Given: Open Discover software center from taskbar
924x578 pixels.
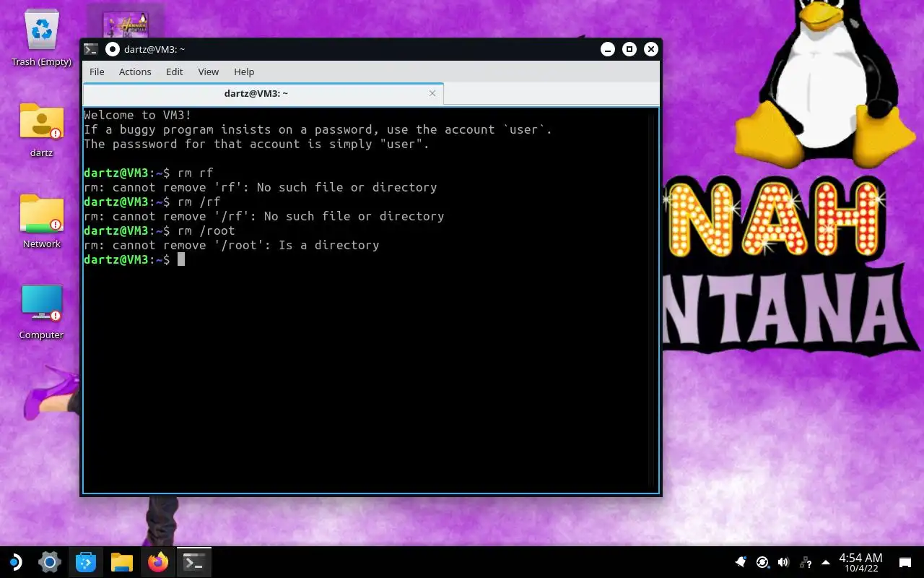Looking at the screenshot, I should 86,562.
